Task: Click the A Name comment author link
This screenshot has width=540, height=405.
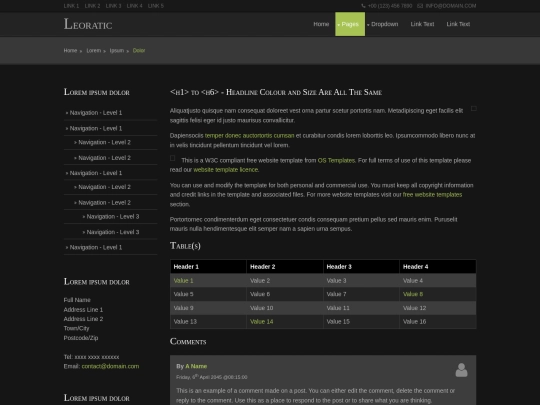Action: click(x=196, y=366)
